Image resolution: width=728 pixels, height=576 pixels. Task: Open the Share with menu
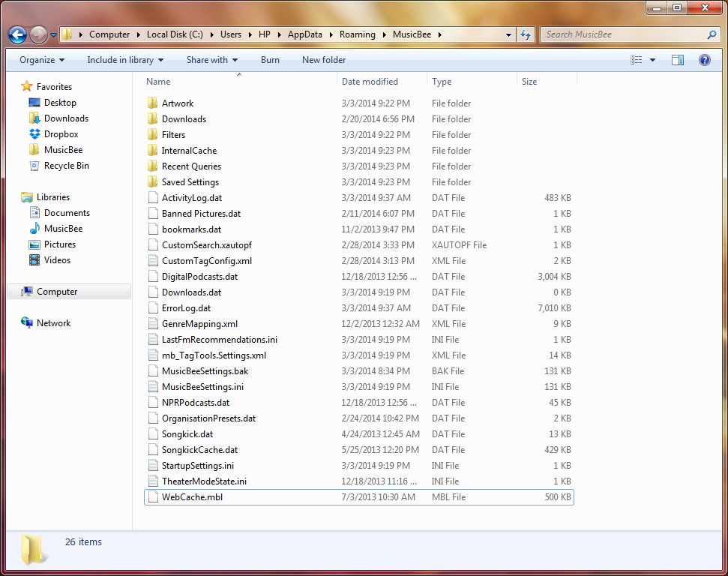[x=212, y=60]
